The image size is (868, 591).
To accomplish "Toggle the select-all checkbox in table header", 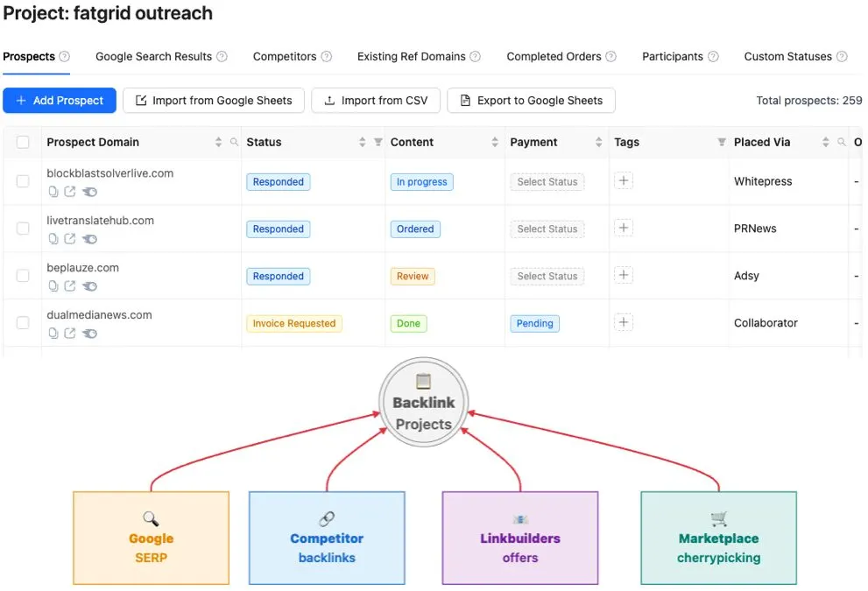I will (x=23, y=143).
